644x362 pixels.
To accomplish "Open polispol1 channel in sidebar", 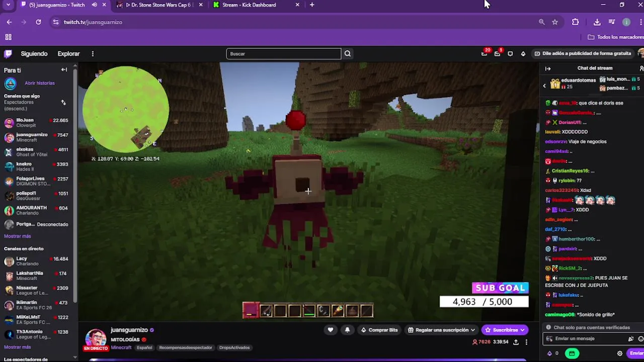I will click(36, 196).
